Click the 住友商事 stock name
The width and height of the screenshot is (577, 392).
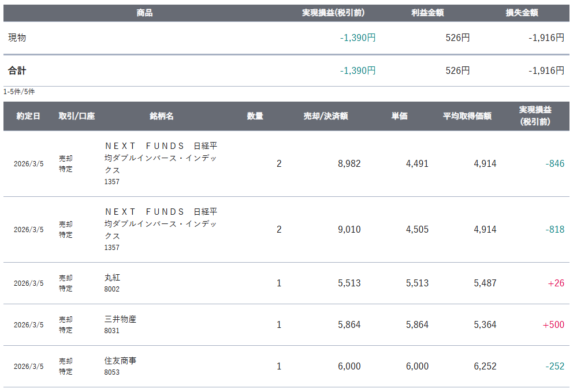(120, 361)
